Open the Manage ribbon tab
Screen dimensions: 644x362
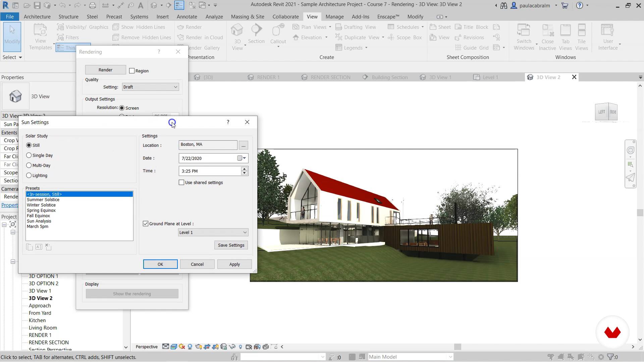[334, 16]
